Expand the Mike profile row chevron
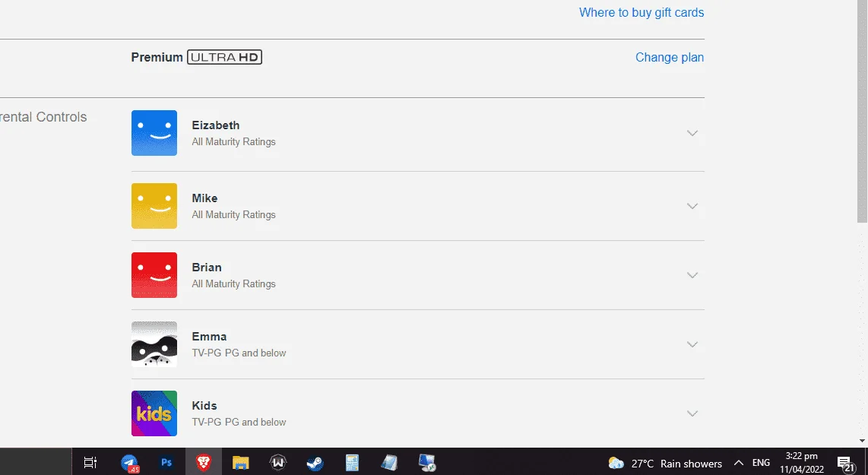The image size is (868, 475). (x=692, y=206)
